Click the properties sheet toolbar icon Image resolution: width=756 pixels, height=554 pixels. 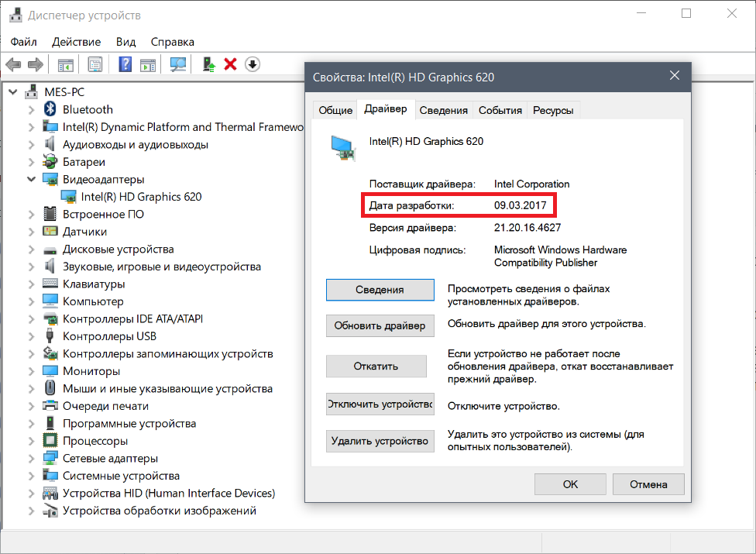(x=95, y=64)
